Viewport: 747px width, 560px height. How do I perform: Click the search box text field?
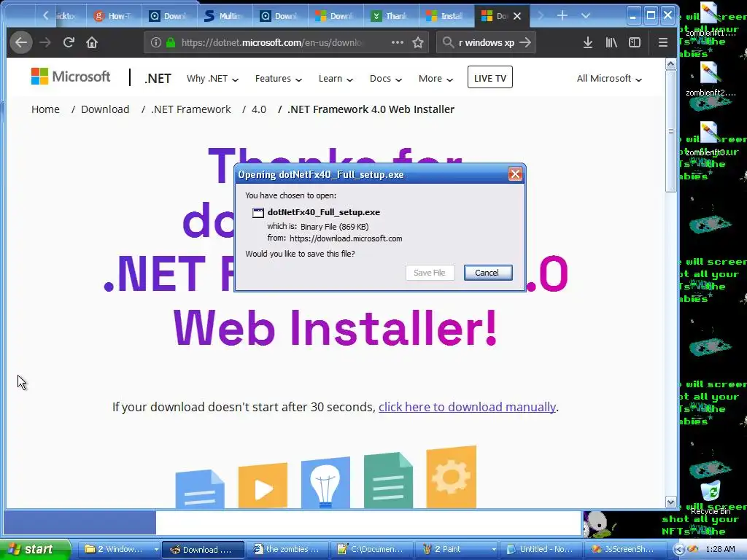(x=487, y=42)
